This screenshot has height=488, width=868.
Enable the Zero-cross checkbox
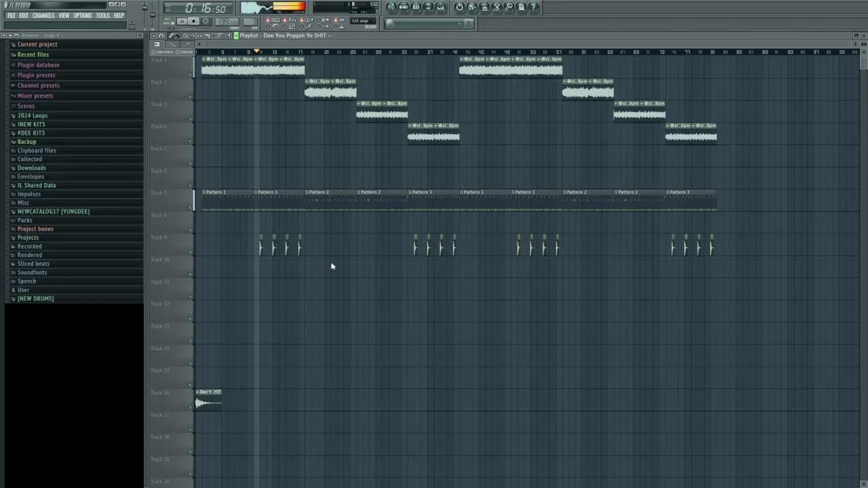[154, 52]
